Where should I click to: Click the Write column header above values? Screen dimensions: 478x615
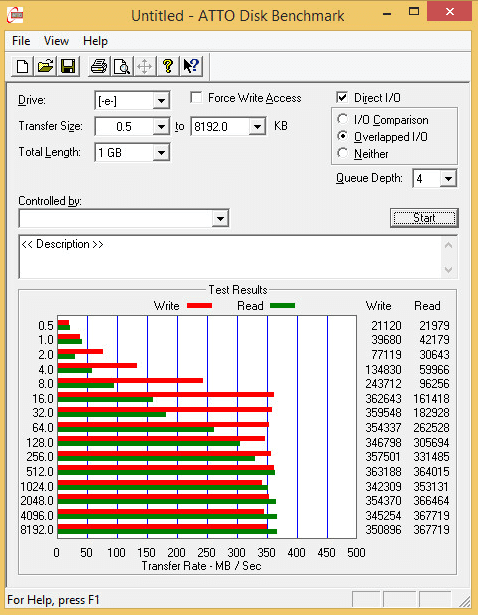point(378,306)
